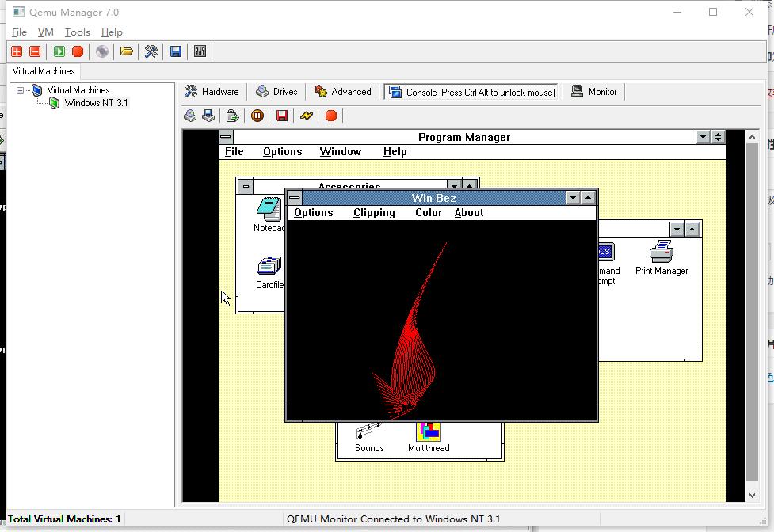This screenshot has width=774, height=532.
Task: Open the Accessories window control-menu box
Action: (246, 186)
